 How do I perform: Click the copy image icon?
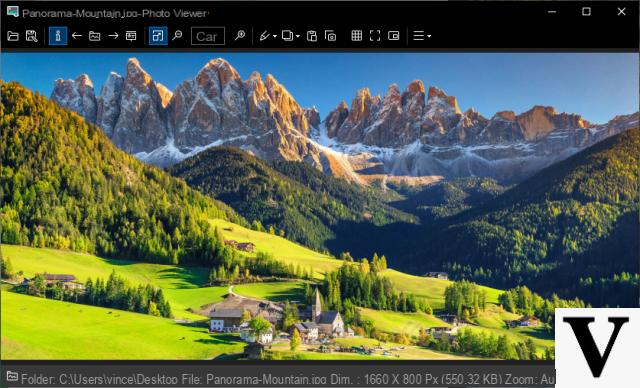[x=288, y=36]
